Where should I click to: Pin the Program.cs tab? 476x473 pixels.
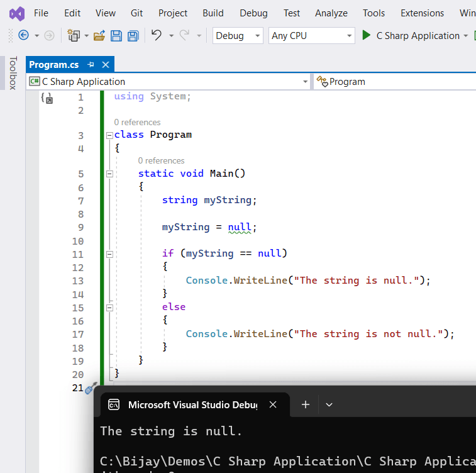pos(91,65)
